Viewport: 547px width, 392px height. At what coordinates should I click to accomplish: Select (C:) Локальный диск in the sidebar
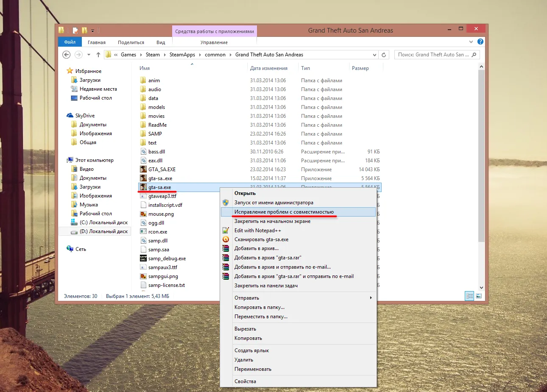(103, 222)
